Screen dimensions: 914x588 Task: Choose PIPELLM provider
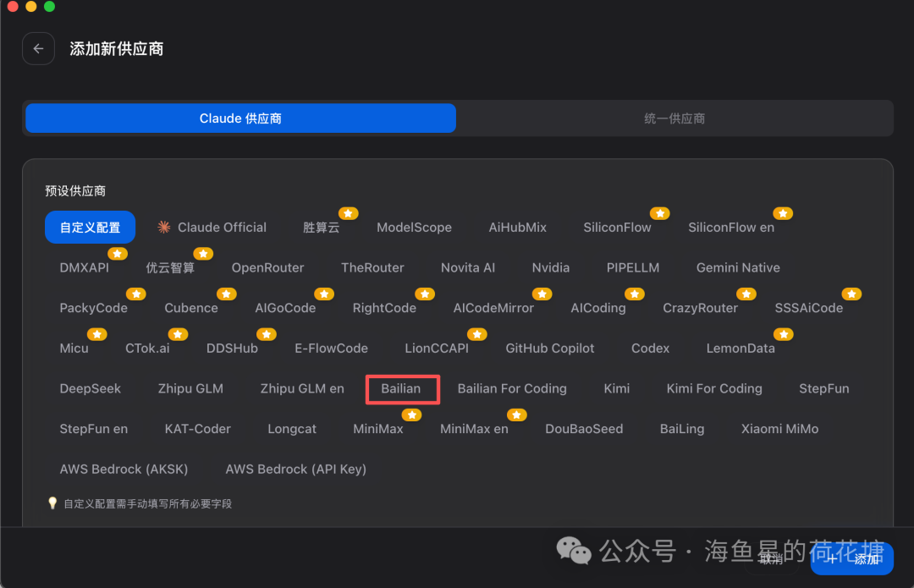click(633, 267)
